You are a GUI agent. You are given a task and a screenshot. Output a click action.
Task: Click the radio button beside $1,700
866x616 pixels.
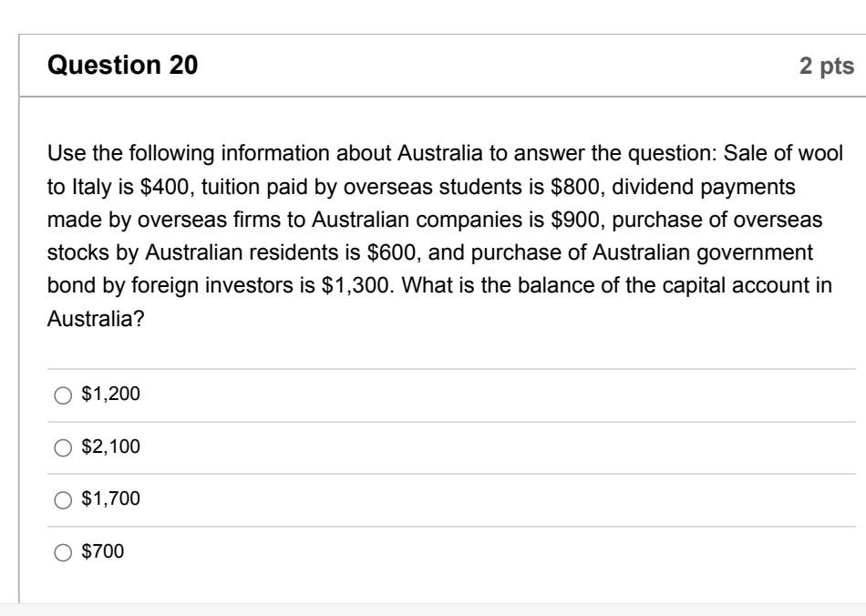pyautogui.click(x=62, y=499)
